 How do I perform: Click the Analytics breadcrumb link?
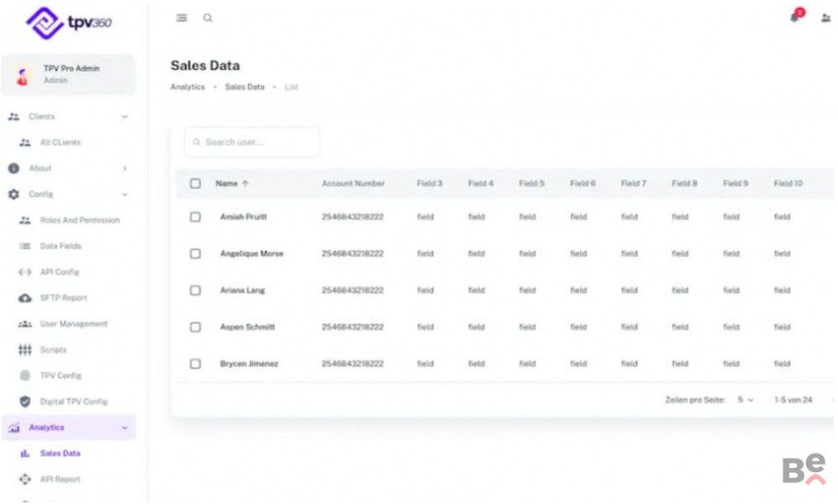(x=187, y=87)
